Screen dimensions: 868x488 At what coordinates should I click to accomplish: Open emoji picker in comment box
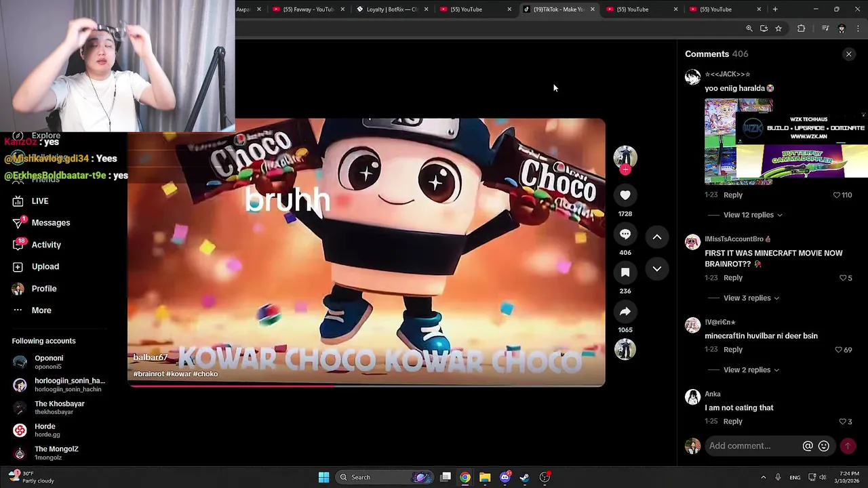point(824,446)
